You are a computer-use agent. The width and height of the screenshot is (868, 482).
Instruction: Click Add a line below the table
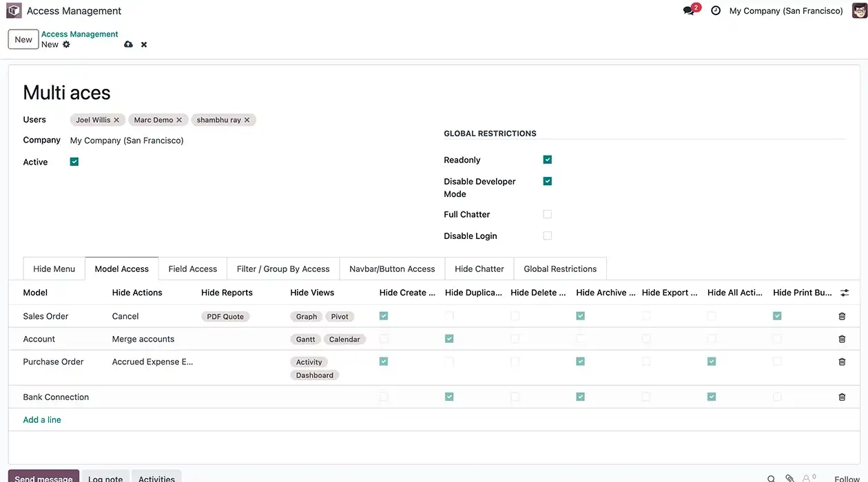pyautogui.click(x=41, y=419)
